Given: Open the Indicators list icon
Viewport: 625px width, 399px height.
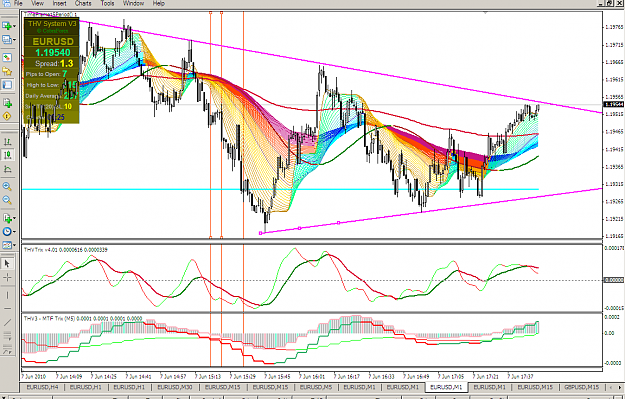Looking at the screenshot, I should [x=7, y=218].
